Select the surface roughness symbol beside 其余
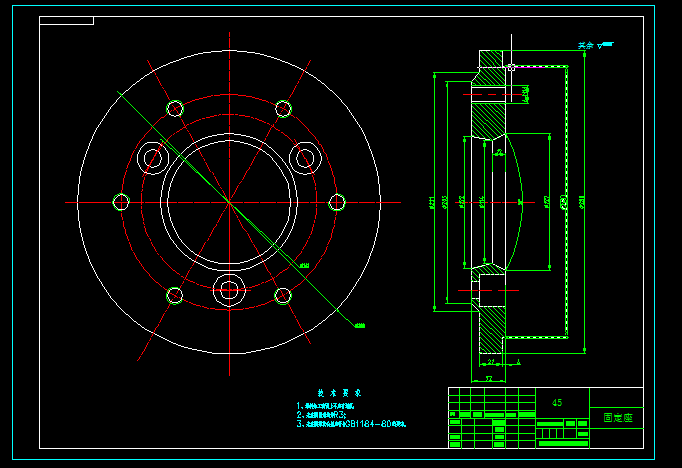Image resolution: width=682 pixels, height=468 pixels. (x=605, y=45)
